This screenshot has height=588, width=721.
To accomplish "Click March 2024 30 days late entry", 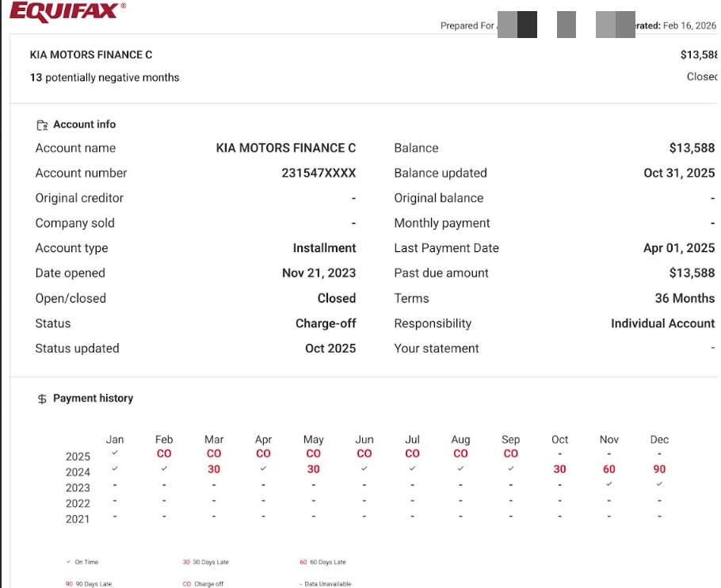I will pyautogui.click(x=214, y=469).
